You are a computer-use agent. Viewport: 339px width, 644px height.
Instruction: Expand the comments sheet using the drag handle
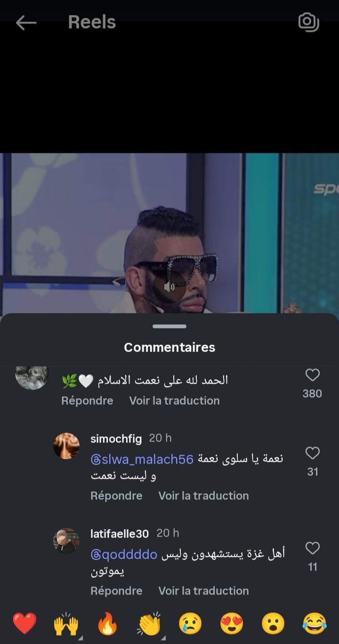point(169,326)
